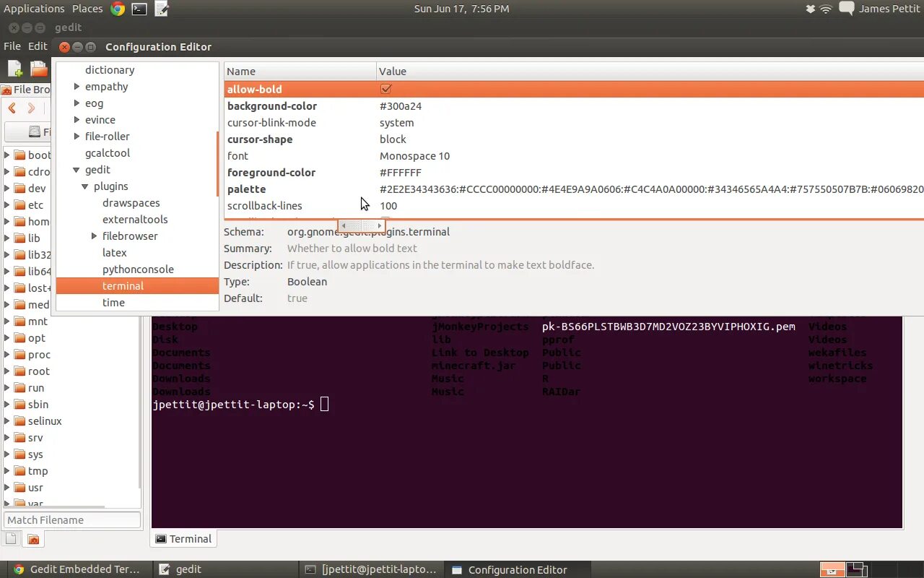Click the Match Filename input field
Screen dimensions: 924x578
coord(72,519)
